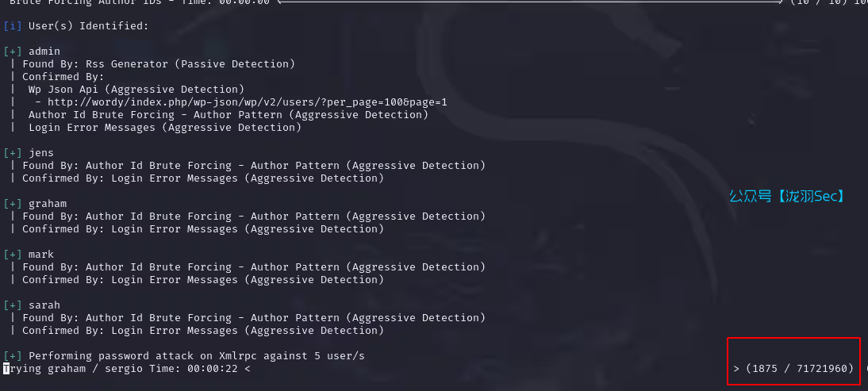
Task: Click the [+] marker before Performing password attack
Action: [x=13, y=356]
